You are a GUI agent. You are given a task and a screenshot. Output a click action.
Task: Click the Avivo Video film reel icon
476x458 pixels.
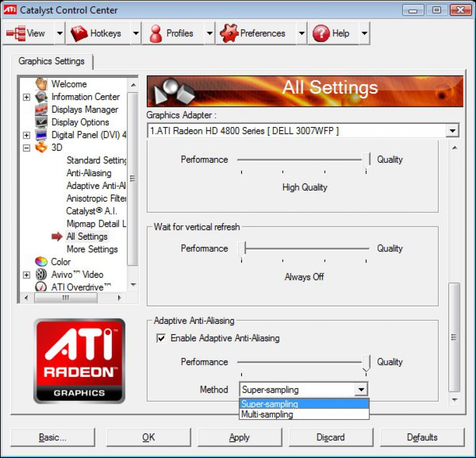[41, 274]
